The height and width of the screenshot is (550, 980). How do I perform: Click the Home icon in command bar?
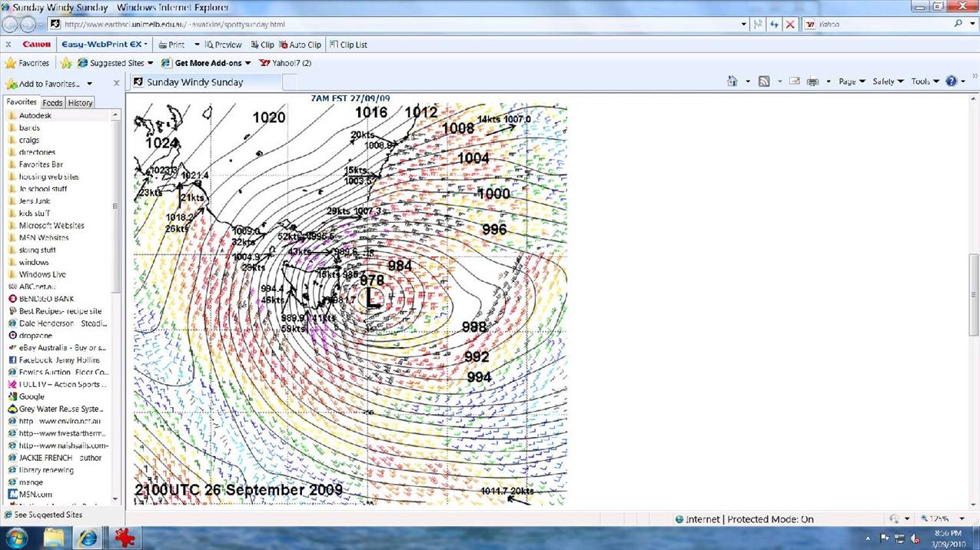pyautogui.click(x=733, y=81)
